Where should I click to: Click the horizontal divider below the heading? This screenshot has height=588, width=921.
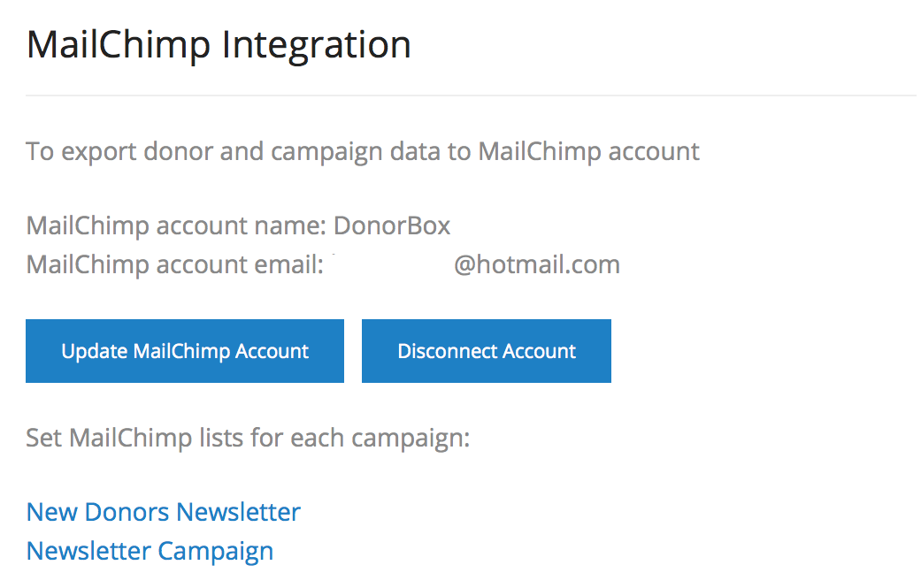[471, 95]
